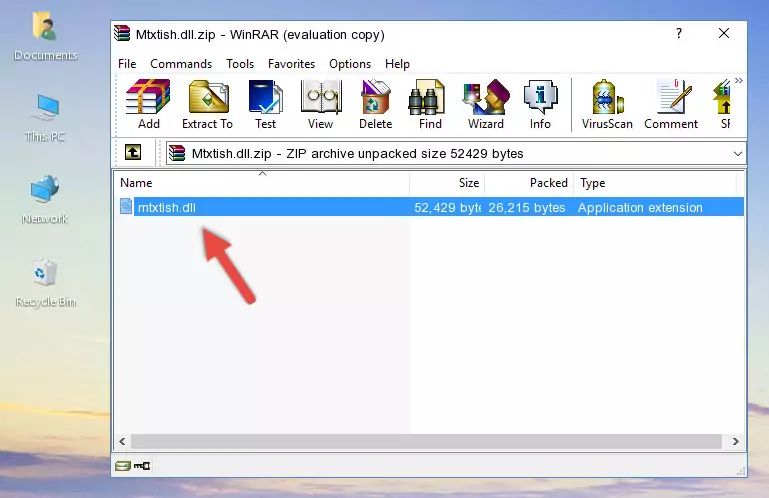
Task: Open the archive path dropdown arrow
Action: [738, 154]
